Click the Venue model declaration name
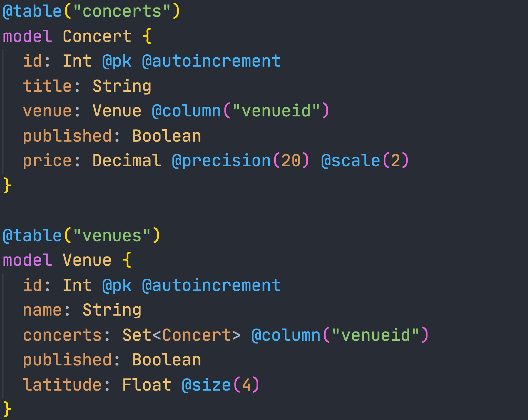The height and width of the screenshot is (420, 528). click(87, 260)
